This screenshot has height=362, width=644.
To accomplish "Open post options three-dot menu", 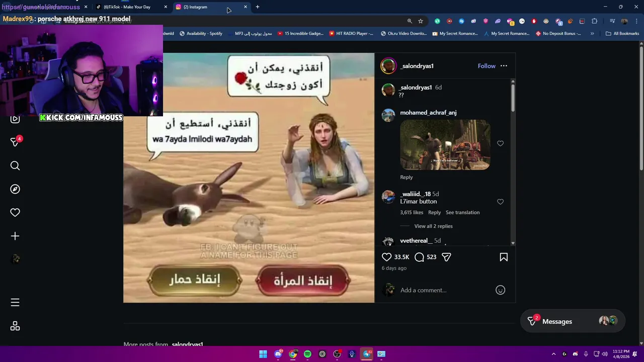I will click(504, 66).
